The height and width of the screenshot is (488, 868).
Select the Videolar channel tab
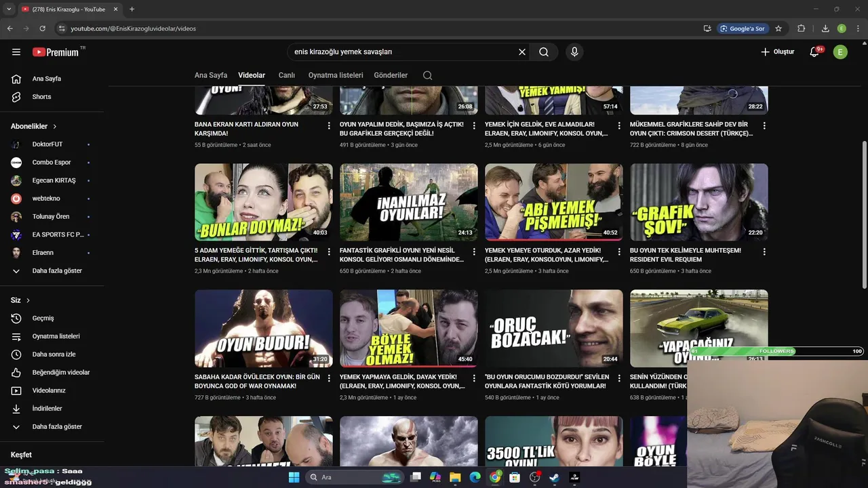(x=252, y=75)
